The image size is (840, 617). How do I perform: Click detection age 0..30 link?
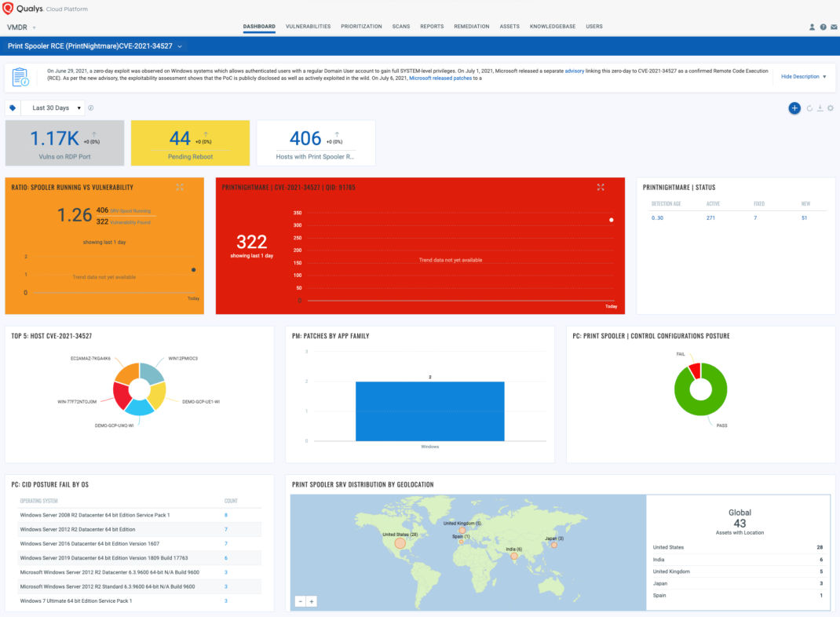tap(657, 218)
